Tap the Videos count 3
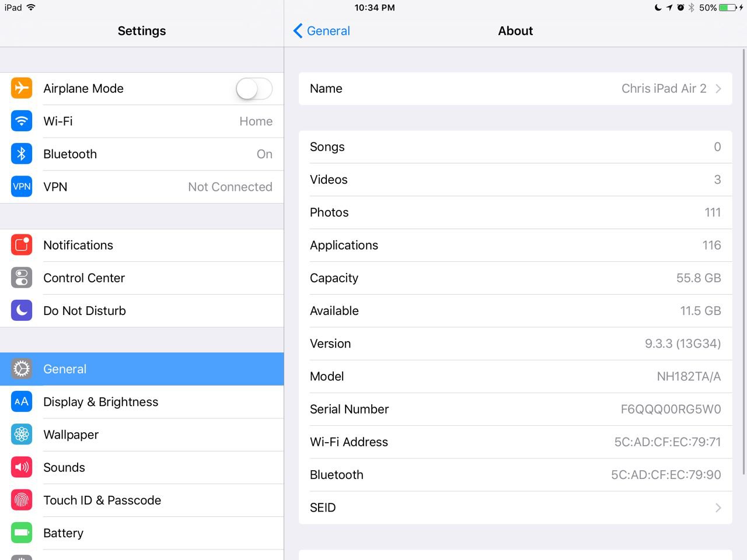This screenshot has width=747, height=560. pos(717,180)
